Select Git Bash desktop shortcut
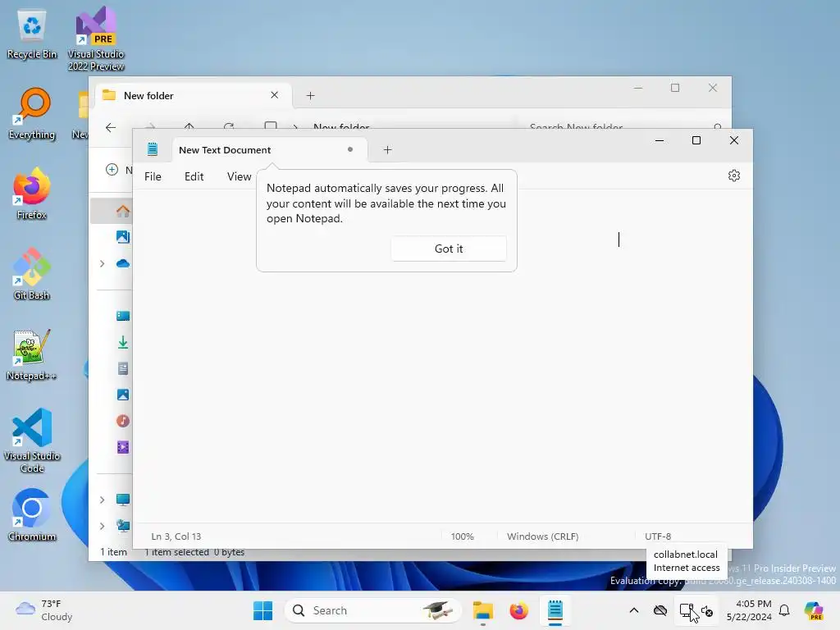The height and width of the screenshot is (630, 840). (x=32, y=274)
